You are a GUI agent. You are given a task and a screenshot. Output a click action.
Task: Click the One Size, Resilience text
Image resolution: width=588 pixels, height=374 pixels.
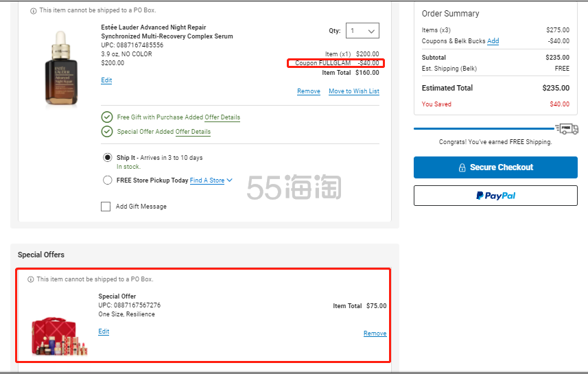coord(126,314)
